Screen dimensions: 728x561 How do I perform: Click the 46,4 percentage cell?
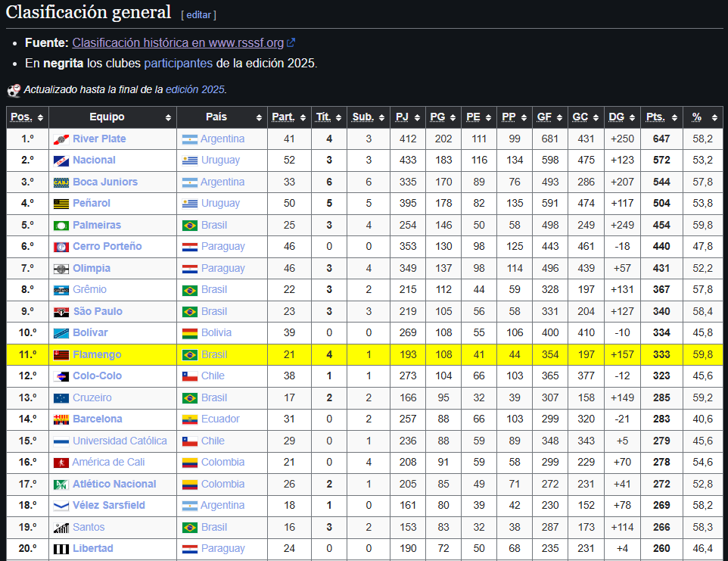[702, 549]
